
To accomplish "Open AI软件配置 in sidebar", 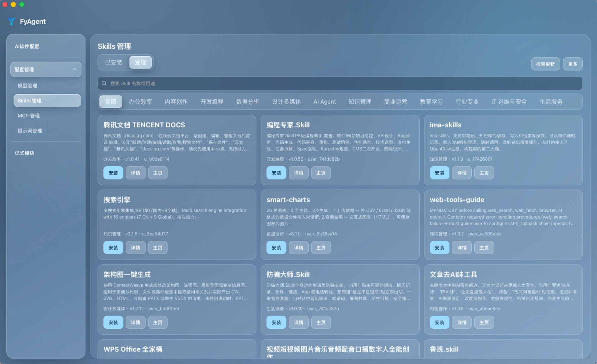I will [x=27, y=46].
